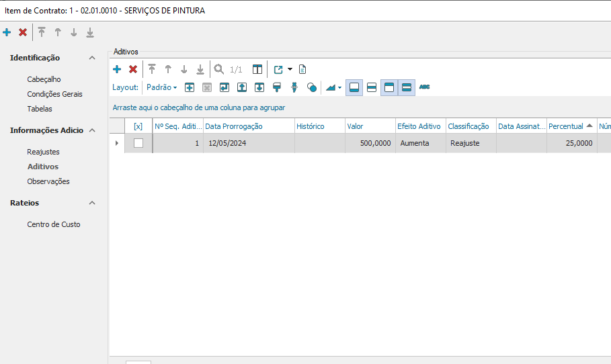
Task: Click the export icon in Aditivos toolbar
Action: [x=278, y=69]
